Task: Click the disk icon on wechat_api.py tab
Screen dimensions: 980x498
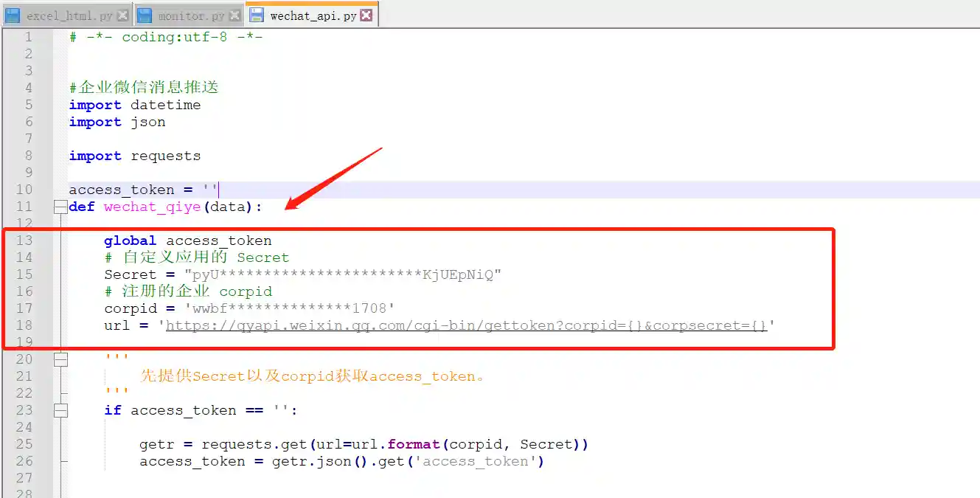Action: point(257,15)
